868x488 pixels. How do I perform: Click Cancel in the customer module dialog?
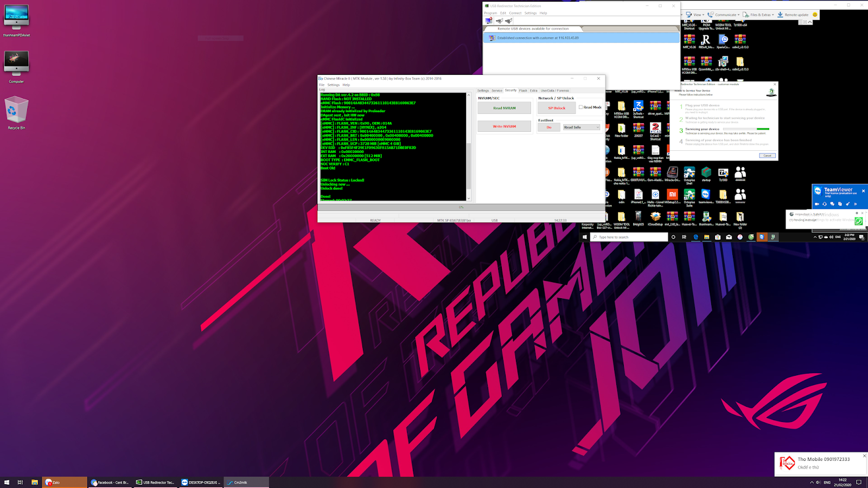pyautogui.click(x=767, y=156)
